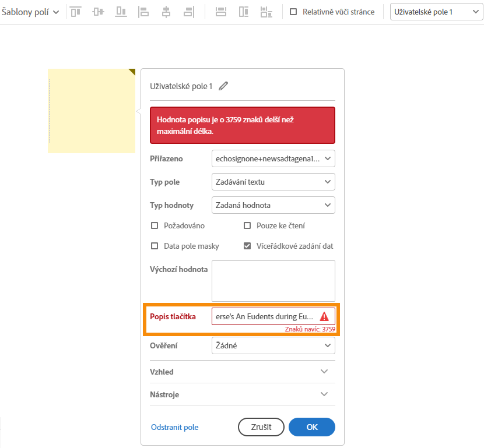Align fields to vertical middle
484x448 pixels.
click(x=98, y=12)
